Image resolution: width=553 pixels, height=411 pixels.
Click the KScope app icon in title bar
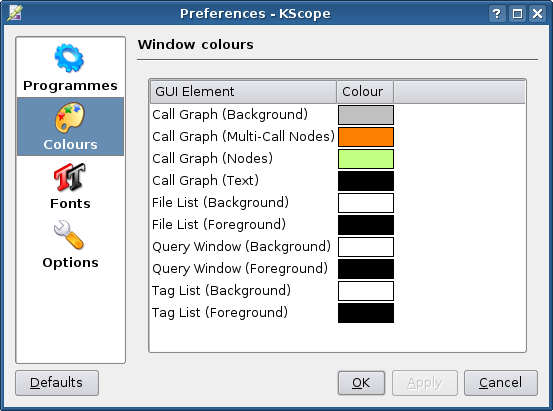tap(15, 13)
